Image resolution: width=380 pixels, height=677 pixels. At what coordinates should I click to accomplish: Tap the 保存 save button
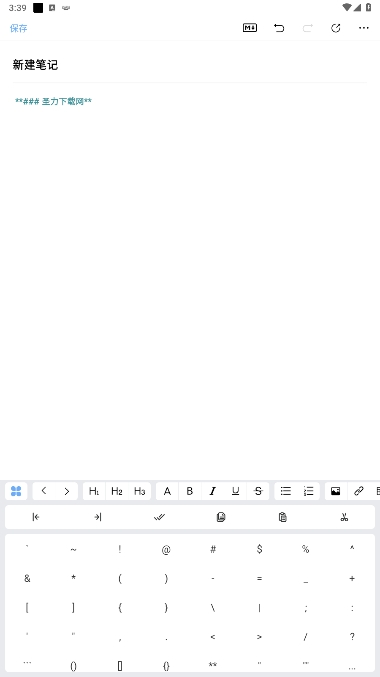pos(19,28)
